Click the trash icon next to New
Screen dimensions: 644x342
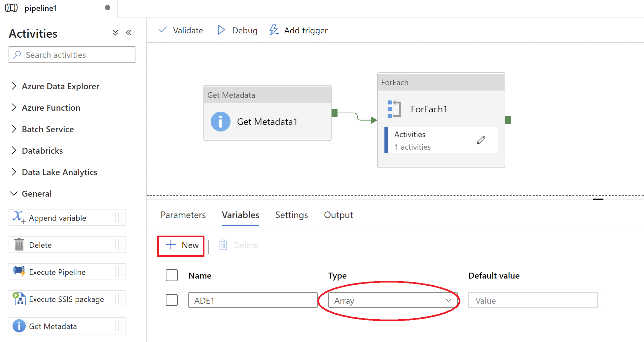[223, 245]
